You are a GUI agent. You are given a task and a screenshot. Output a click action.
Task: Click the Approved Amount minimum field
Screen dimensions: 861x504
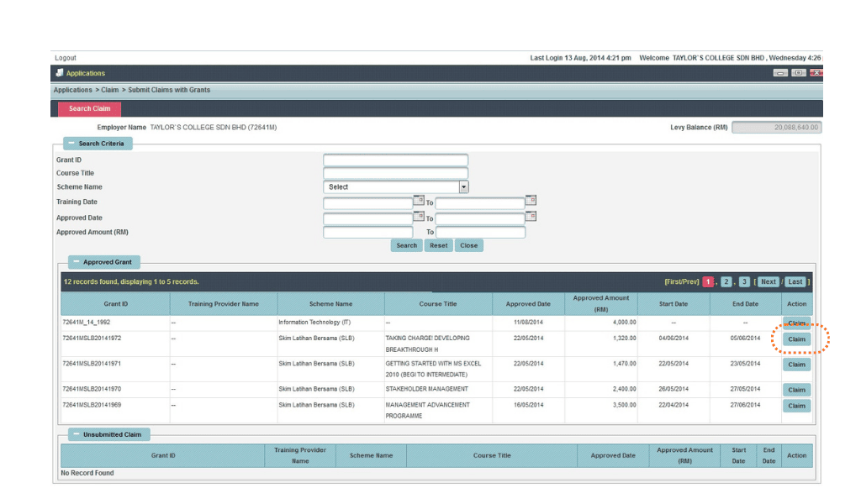click(x=368, y=233)
